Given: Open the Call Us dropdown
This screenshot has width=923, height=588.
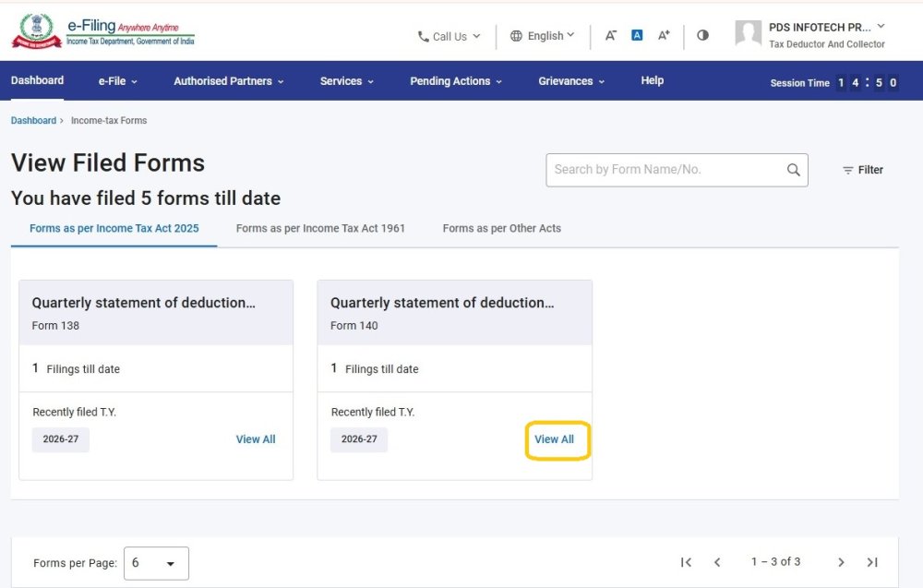Looking at the screenshot, I should (450, 37).
